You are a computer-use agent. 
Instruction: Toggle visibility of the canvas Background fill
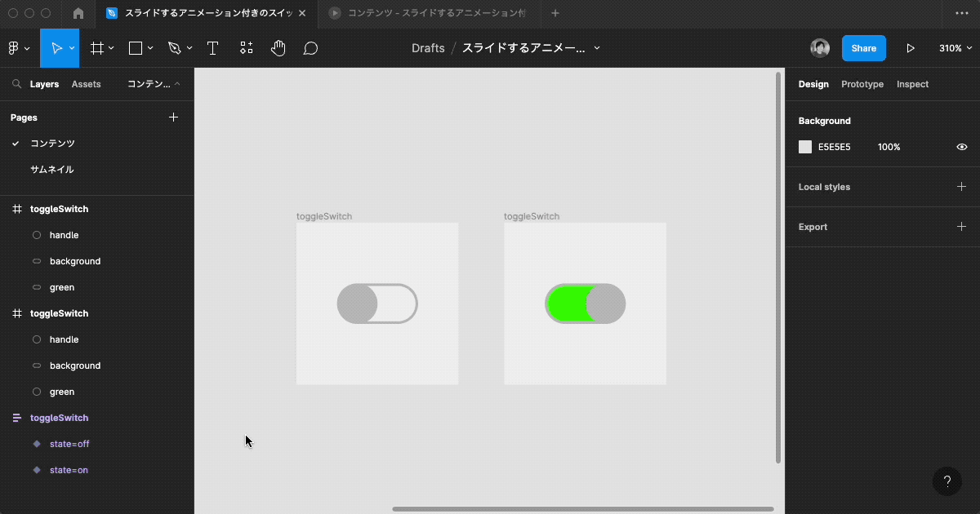pyautogui.click(x=961, y=147)
